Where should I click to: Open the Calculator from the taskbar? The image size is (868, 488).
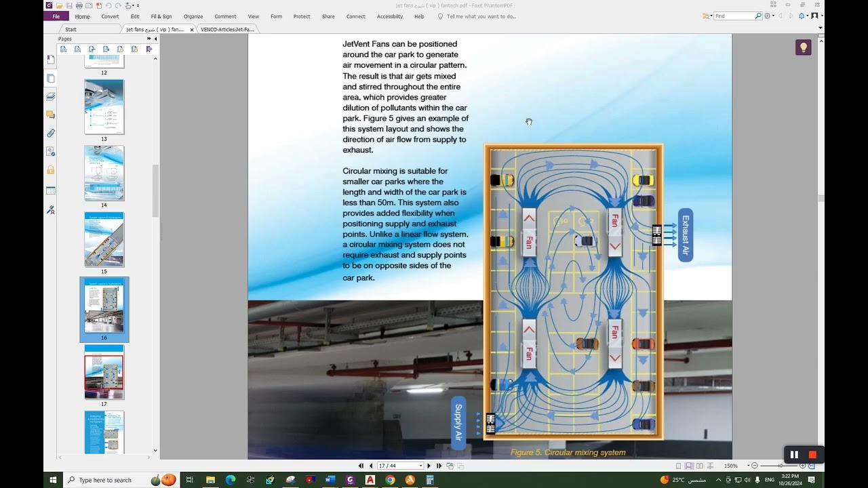click(x=430, y=480)
